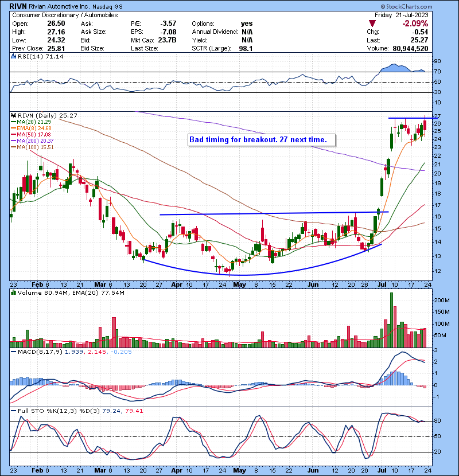Viewport: 459px width, 476px height.
Task: Click the MA(20) 21.29 legend entry
Action: (x=31, y=122)
